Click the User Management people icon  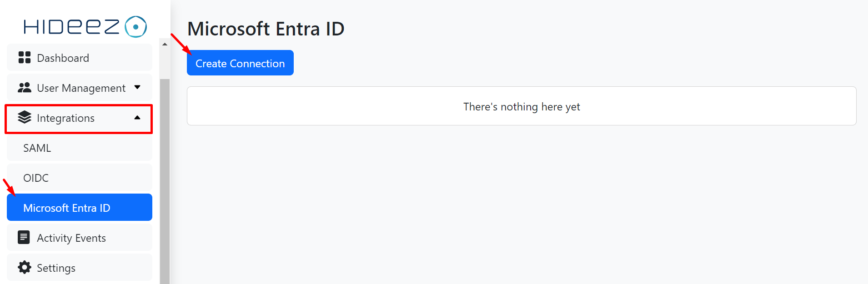click(25, 88)
